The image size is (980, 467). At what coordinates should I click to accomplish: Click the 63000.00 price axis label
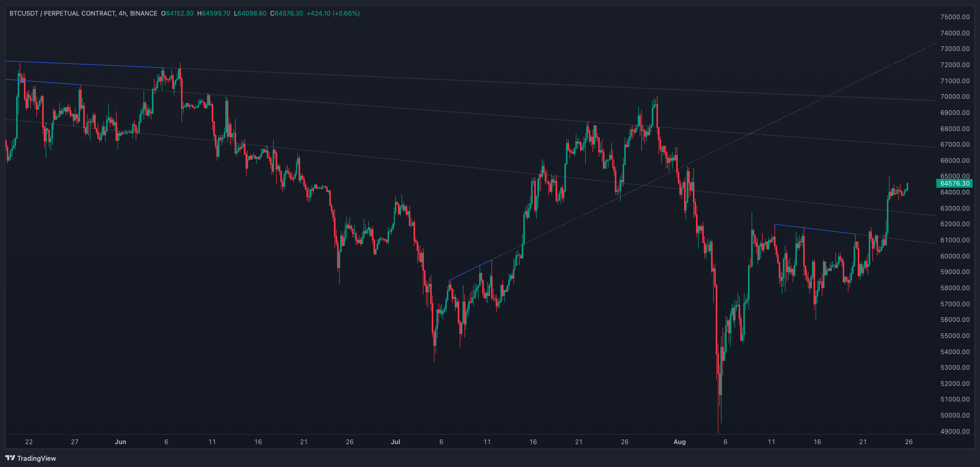point(955,209)
